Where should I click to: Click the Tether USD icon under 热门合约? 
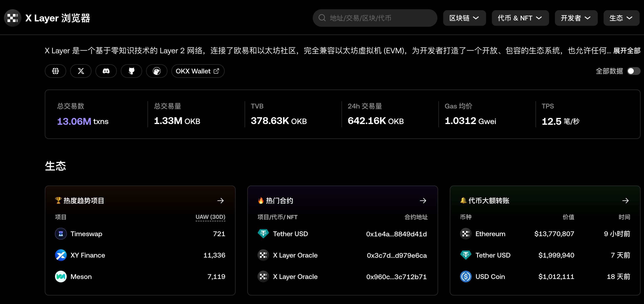[263, 234]
